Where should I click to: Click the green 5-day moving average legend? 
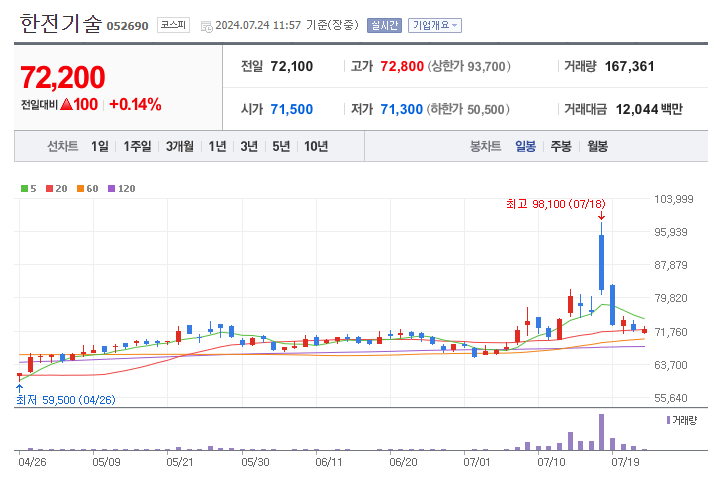tap(28, 188)
